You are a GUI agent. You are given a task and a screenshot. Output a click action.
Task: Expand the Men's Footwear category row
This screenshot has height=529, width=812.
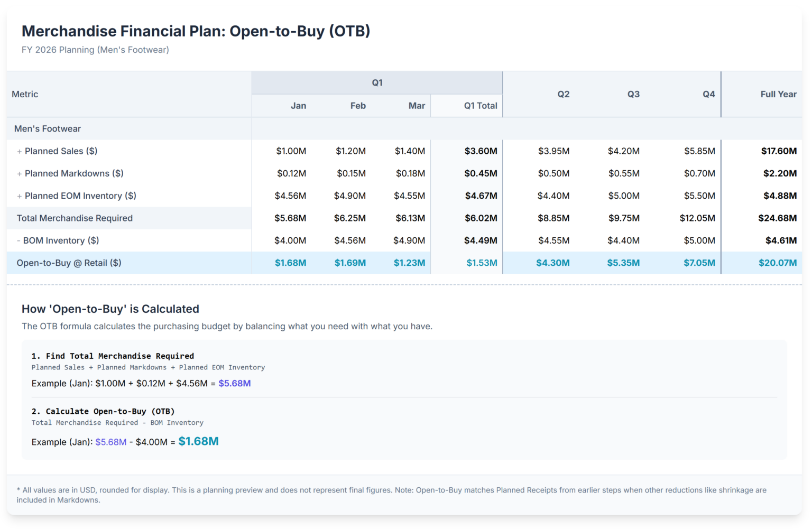[47, 128]
